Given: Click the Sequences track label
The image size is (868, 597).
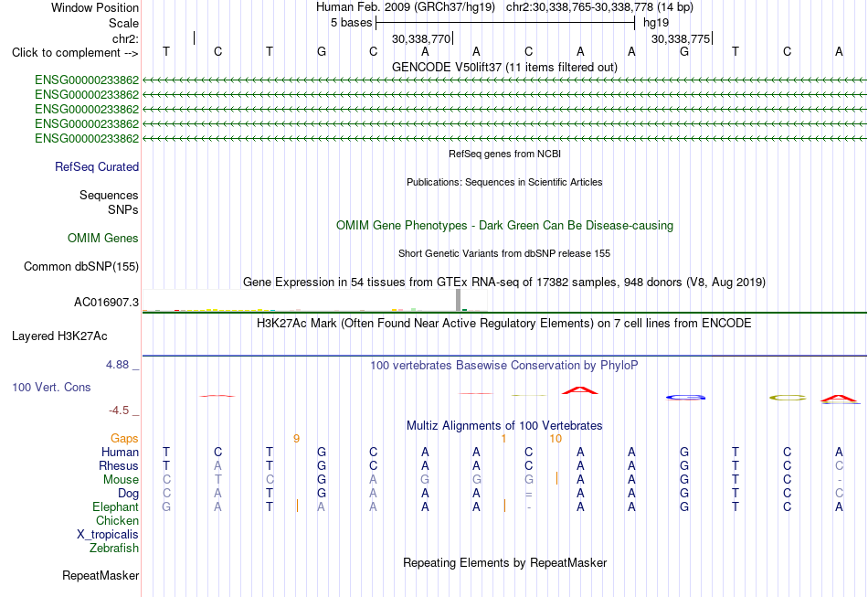Looking at the screenshot, I should click(109, 195).
